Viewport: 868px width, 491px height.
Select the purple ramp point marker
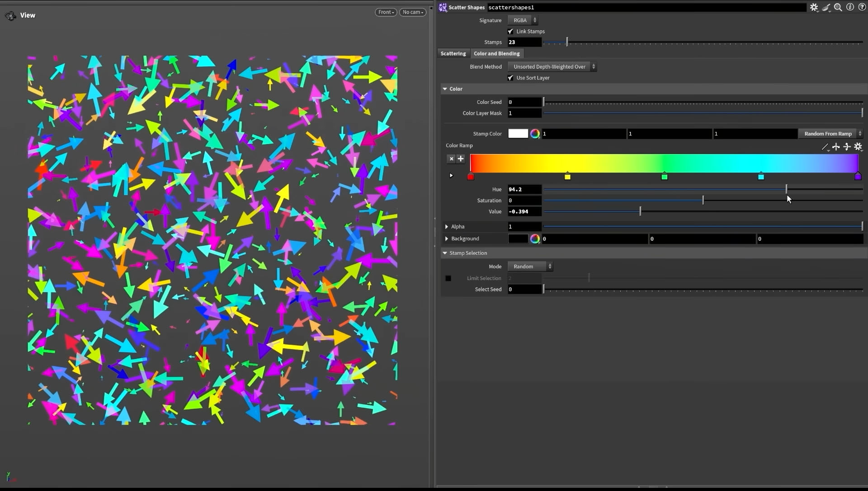pos(858,177)
